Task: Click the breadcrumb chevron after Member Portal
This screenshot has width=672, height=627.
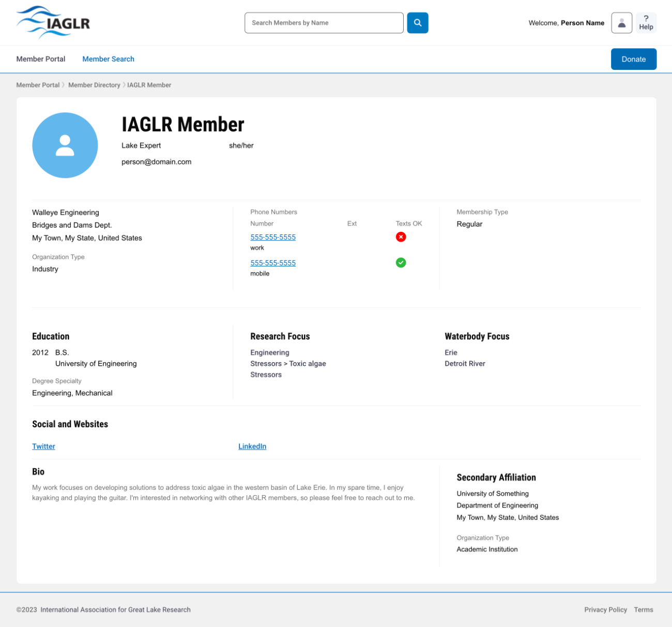Action: 63,85
